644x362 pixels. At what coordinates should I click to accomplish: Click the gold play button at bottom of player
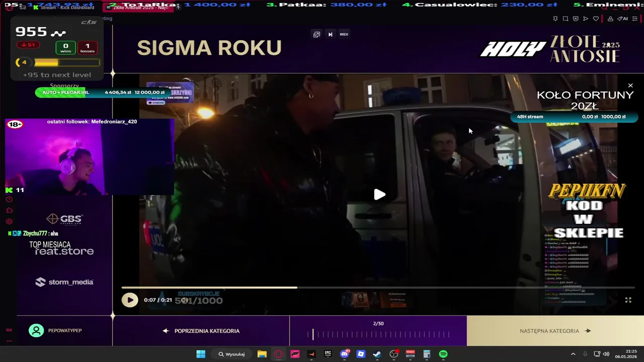[x=130, y=300]
